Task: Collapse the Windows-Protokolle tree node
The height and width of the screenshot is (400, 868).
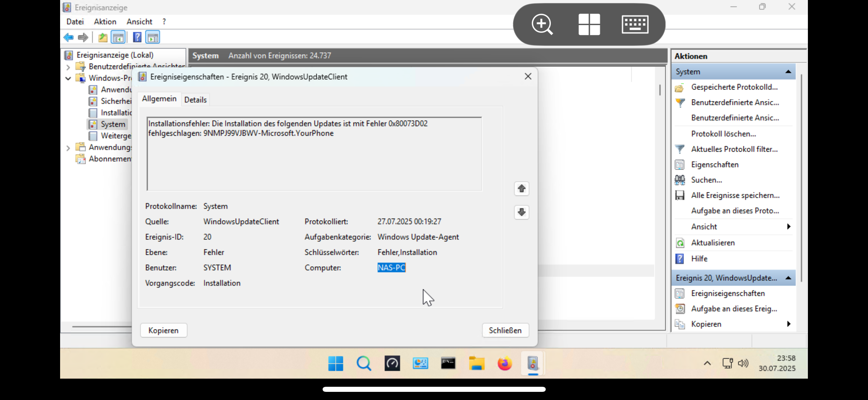Action: (68, 78)
